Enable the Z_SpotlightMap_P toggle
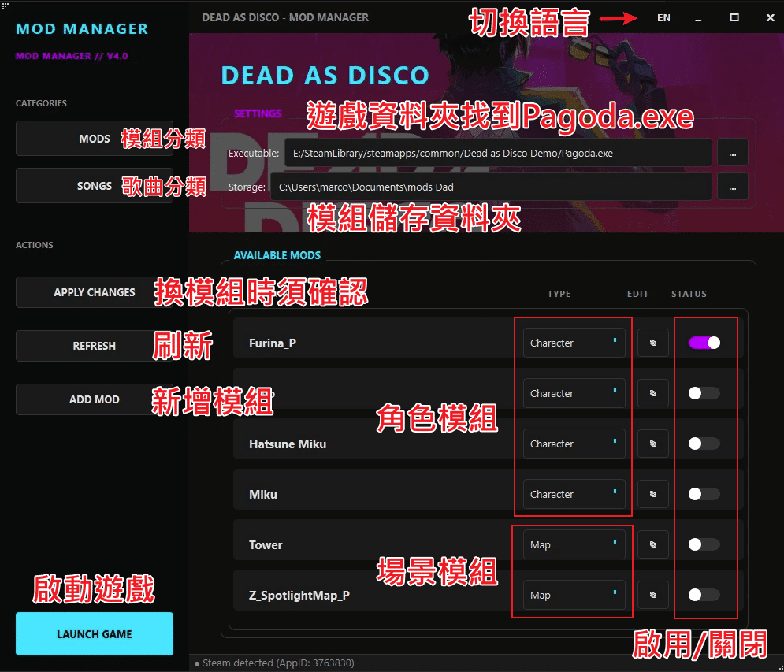This screenshot has height=672, width=784. [x=704, y=595]
